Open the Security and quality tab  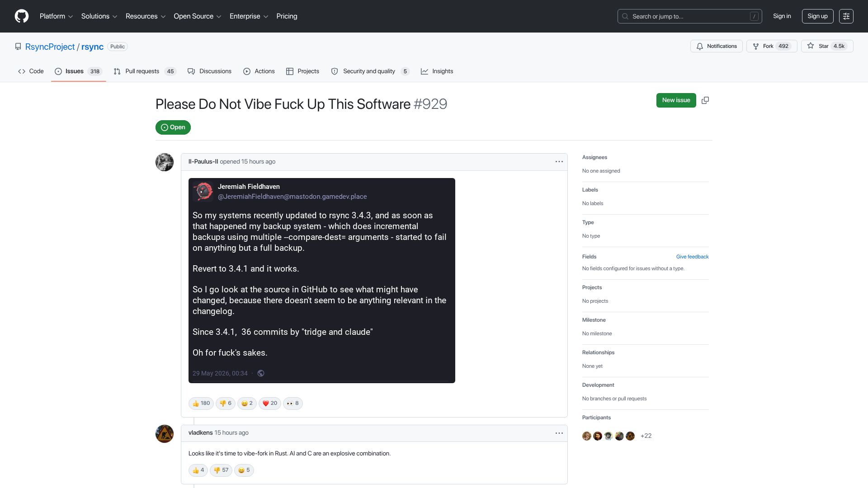(x=370, y=71)
